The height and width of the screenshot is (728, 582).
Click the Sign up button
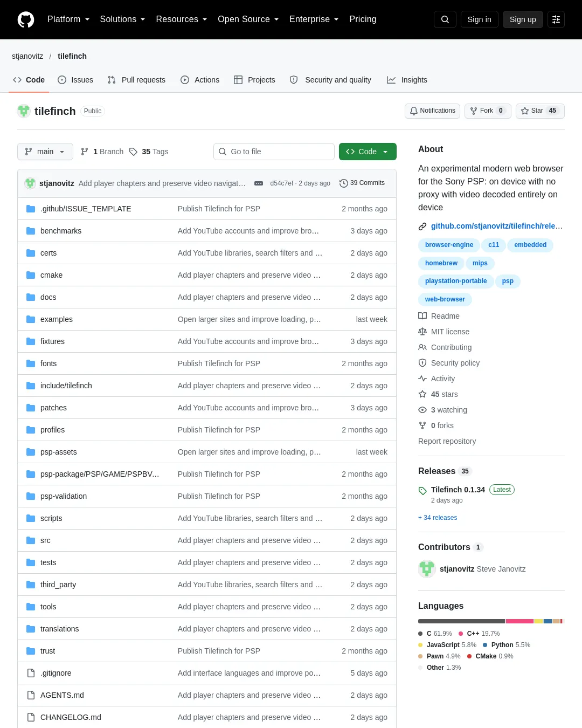point(523,19)
